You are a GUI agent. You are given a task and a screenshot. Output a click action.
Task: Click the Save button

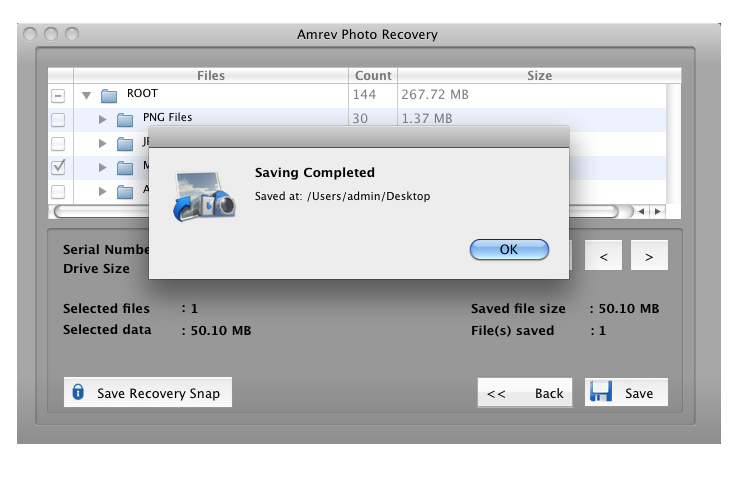pyautogui.click(x=626, y=392)
